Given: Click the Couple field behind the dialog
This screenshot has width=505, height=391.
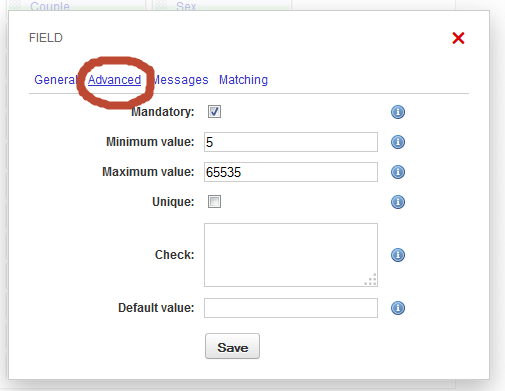Looking at the screenshot, I should [50, 6].
